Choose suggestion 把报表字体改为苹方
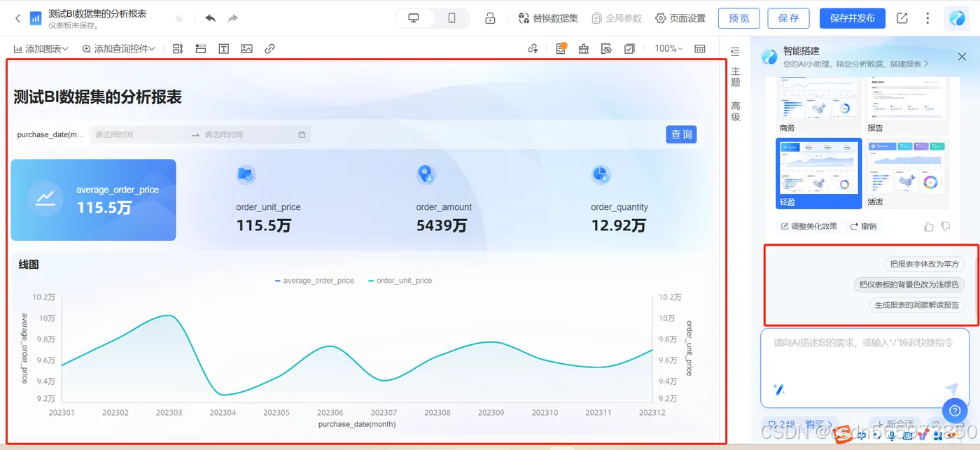 [924, 264]
